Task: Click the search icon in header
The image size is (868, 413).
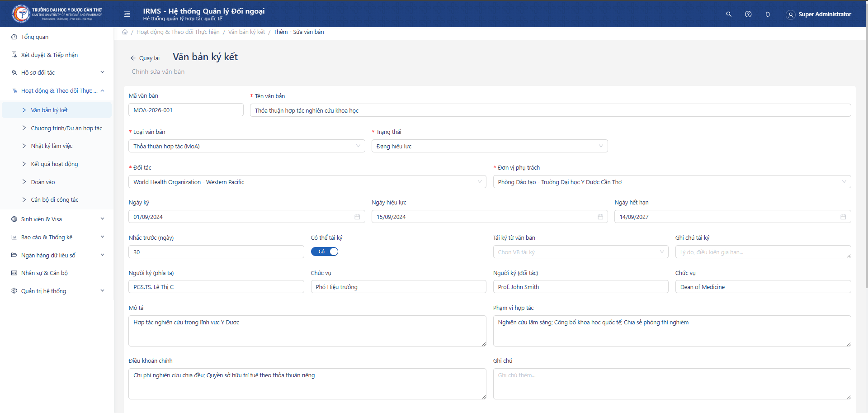Action: (x=728, y=14)
